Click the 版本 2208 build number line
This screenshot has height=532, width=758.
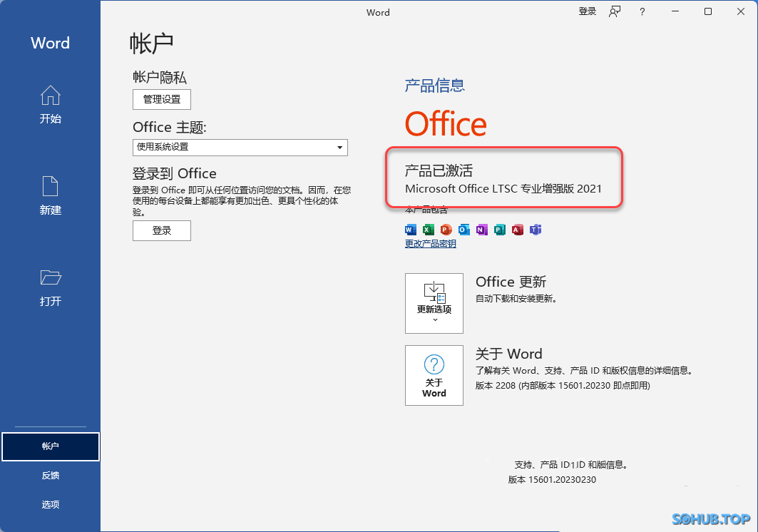[563, 386]
